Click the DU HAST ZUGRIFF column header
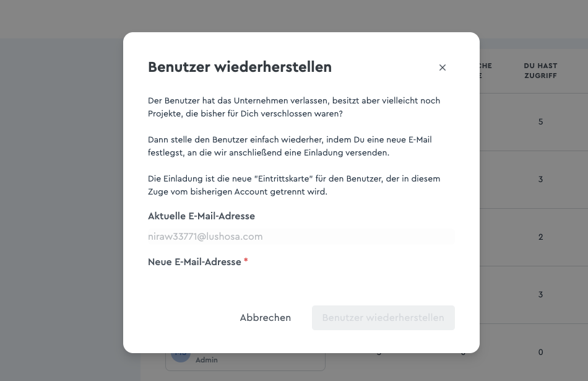The width and height of the screenshot is (588, 381). pos(540,71)
